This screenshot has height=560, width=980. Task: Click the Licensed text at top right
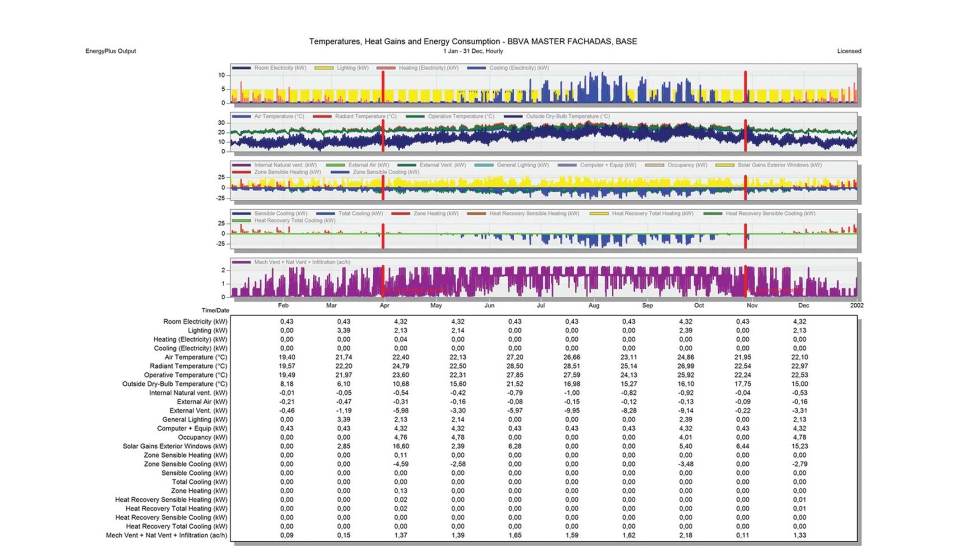[x=849, y=51]
